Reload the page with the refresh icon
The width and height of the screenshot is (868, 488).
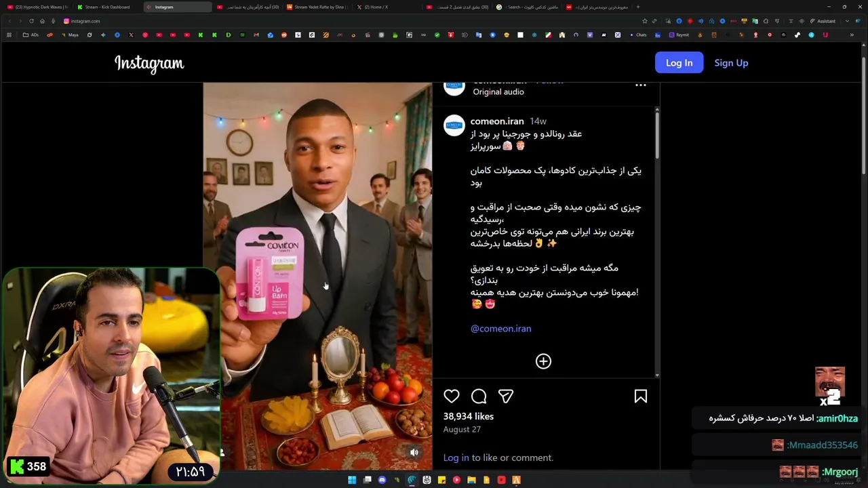coord(31,21)
